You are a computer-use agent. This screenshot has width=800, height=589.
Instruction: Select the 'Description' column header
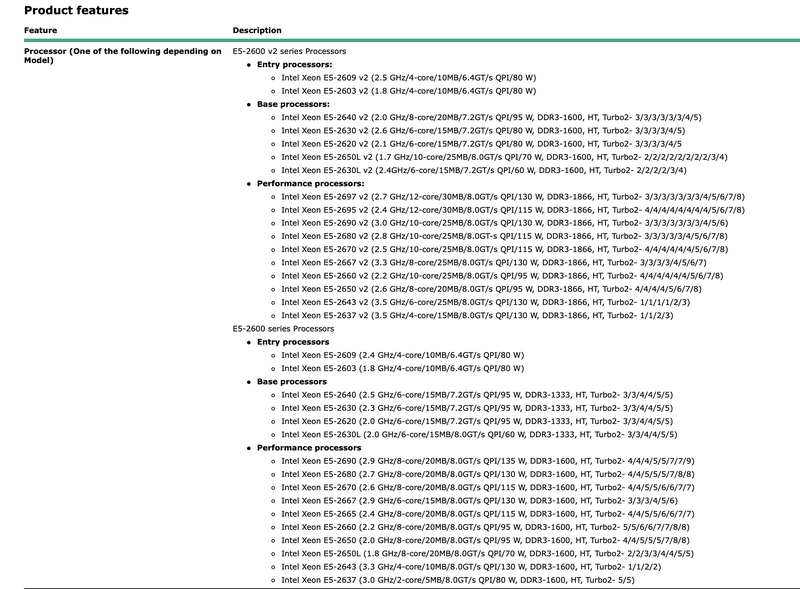257,30
